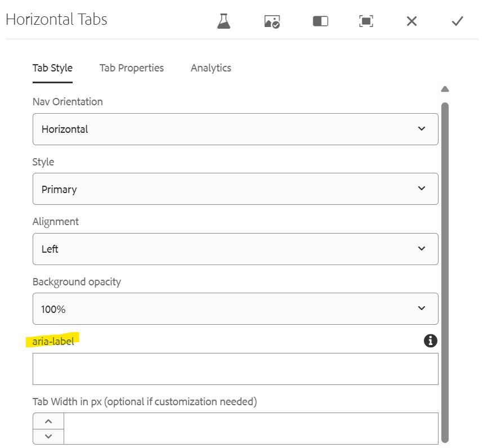The width and height of the screenshot is (483, 448).
Task: Click the flask (testing) icon in header
Action: tap(224, 21)
